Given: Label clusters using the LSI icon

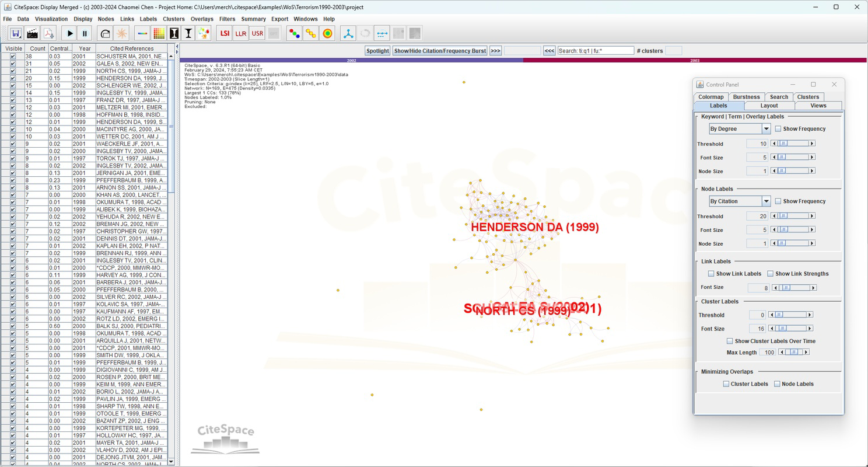Looking at the screenshot, I should [225, 33].
